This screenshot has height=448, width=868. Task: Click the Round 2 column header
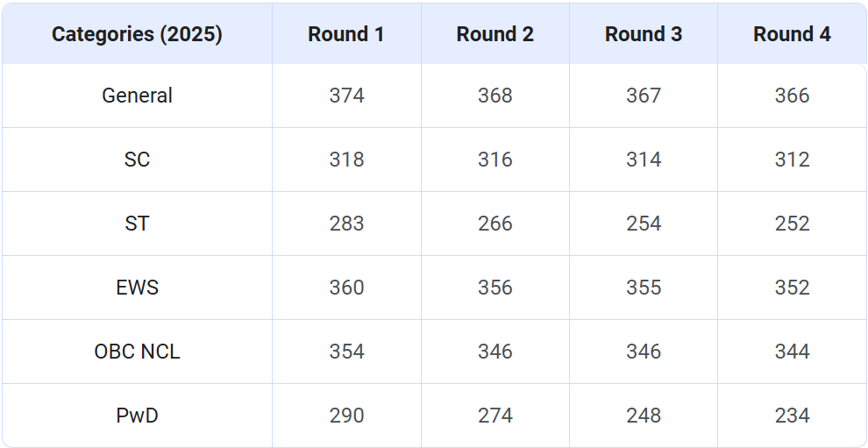494,34
